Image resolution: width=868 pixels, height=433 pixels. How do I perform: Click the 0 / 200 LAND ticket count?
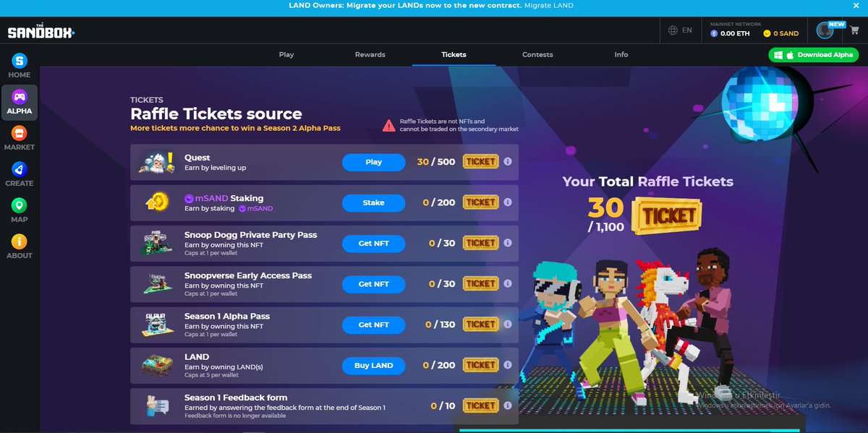click(x=439, y=365)
